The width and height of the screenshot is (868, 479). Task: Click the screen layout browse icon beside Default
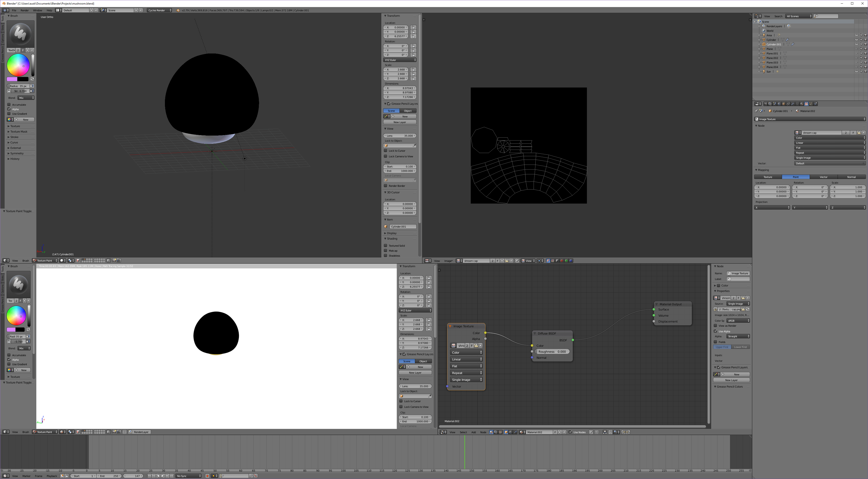[x=58, y=10]
